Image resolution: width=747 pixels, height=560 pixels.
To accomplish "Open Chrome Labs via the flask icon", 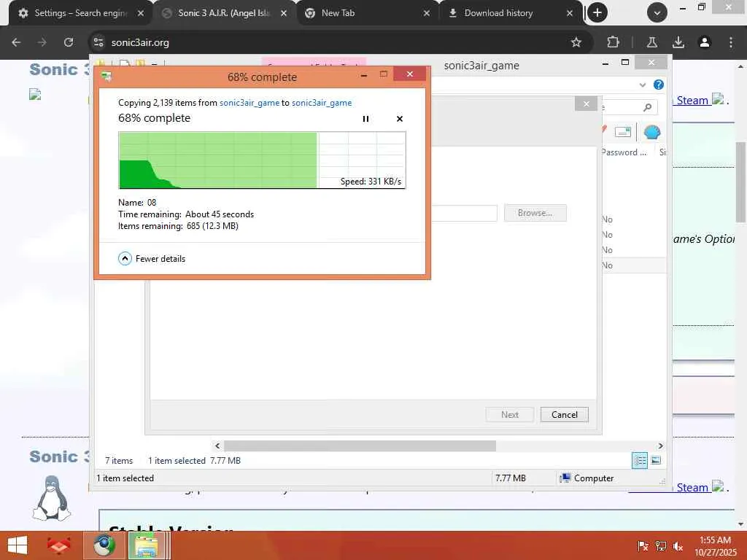I will tap(651, 42).
